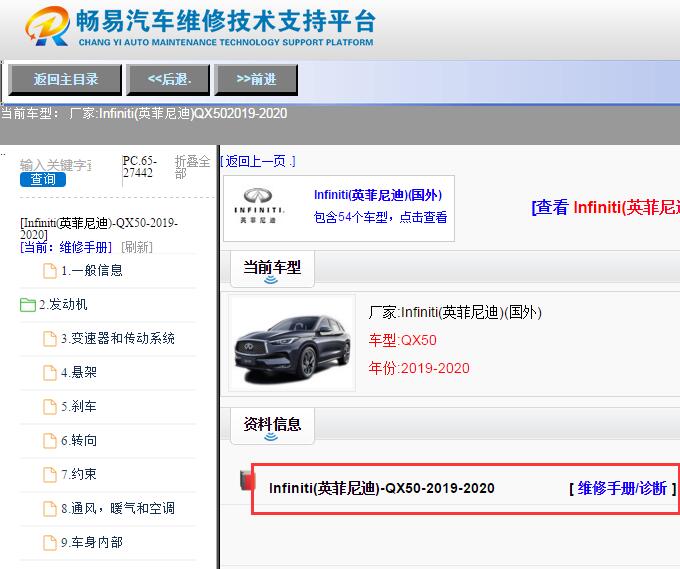Click the 查看 Infiniti link on the right

click(x=605, y=207)
